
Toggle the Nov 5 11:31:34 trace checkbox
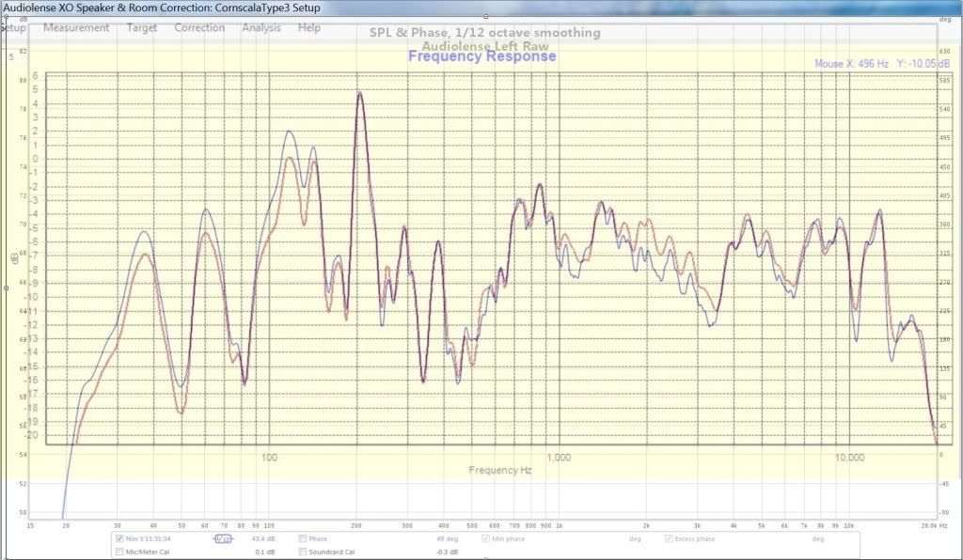point(118,539)
